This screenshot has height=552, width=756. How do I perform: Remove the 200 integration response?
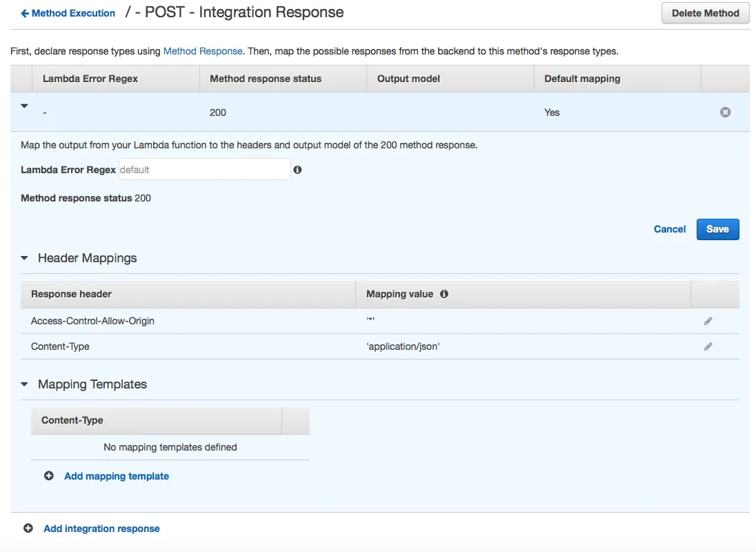(725, 112)
